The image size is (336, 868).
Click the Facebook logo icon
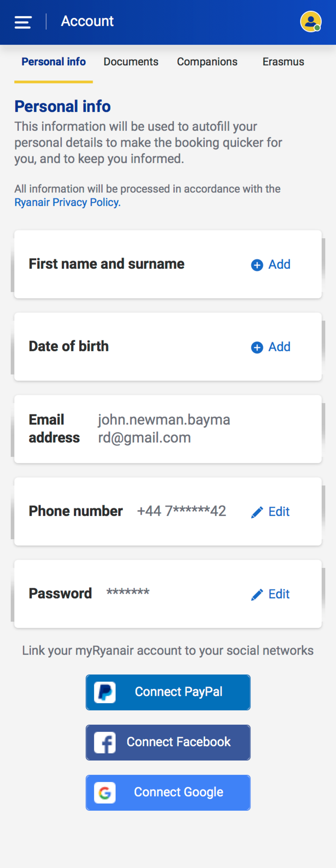click(x=105, y=742)
